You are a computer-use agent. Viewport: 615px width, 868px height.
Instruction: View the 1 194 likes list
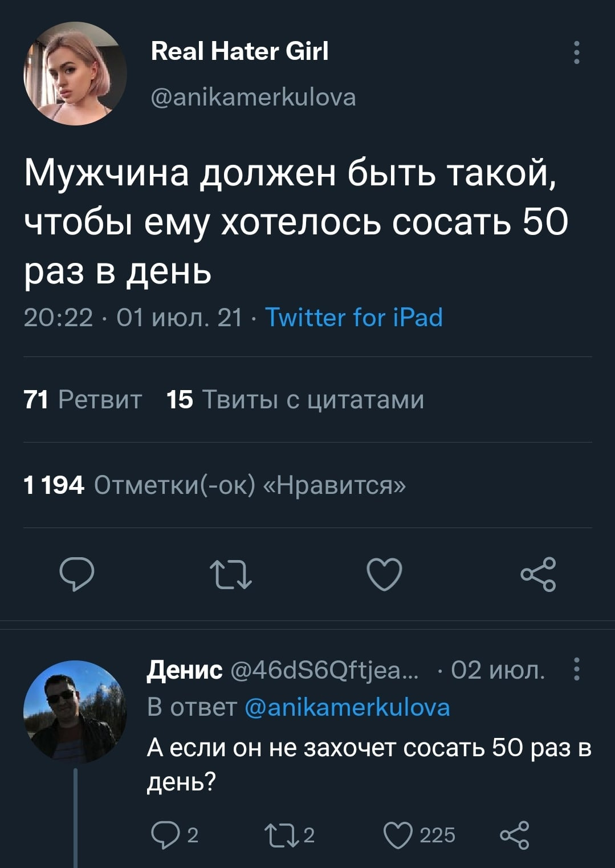[x=215, y=485]
